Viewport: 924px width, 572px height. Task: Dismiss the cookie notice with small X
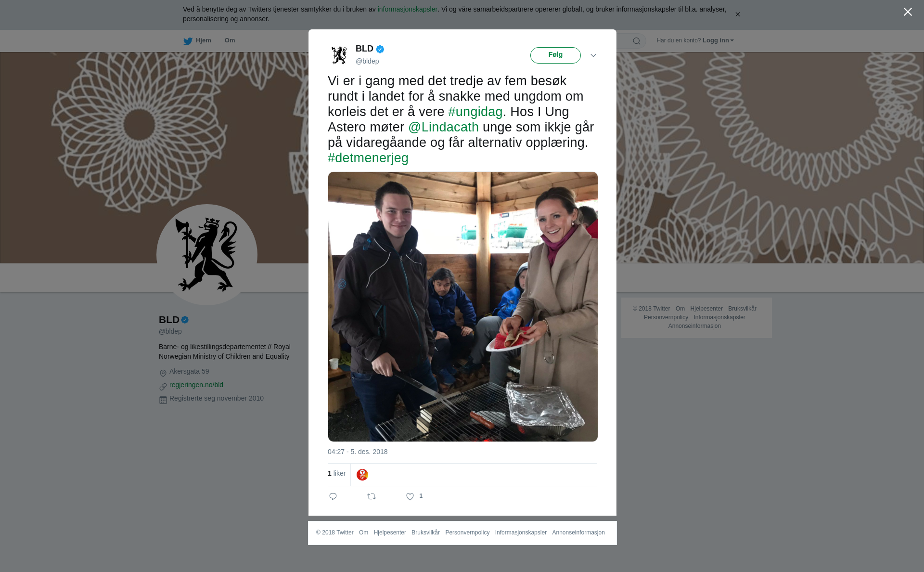(x=737, y=14)
